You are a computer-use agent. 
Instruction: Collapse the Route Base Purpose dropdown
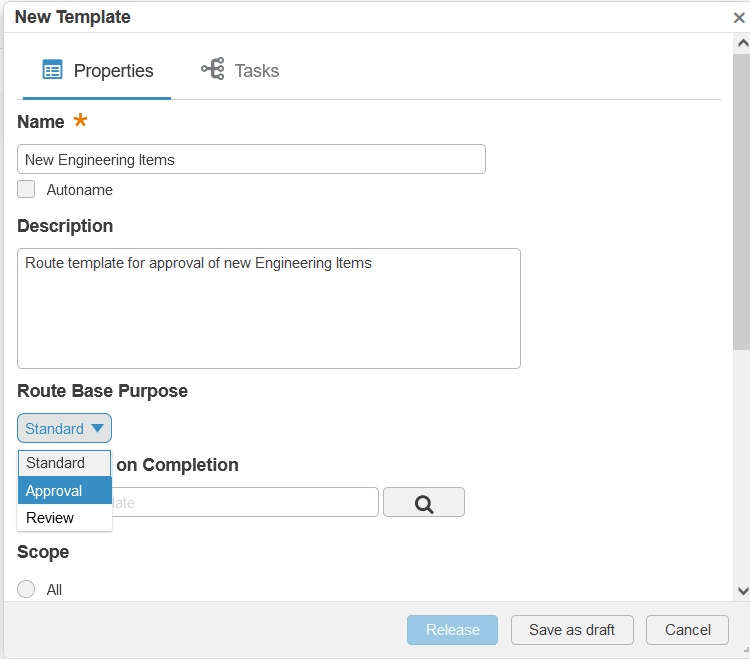[64, 428]
